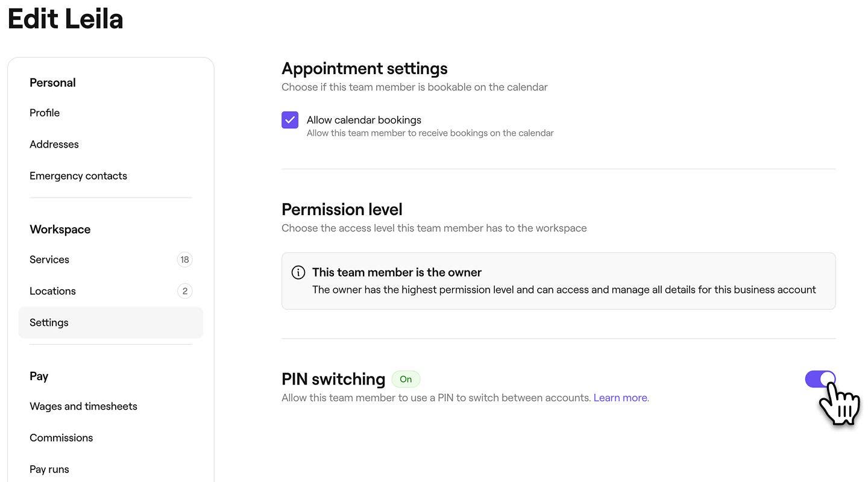This screenshot has height=482, width=868.
Task: Uncheck Allow calendar bookings checkbox
Action: tap(290, 120)
